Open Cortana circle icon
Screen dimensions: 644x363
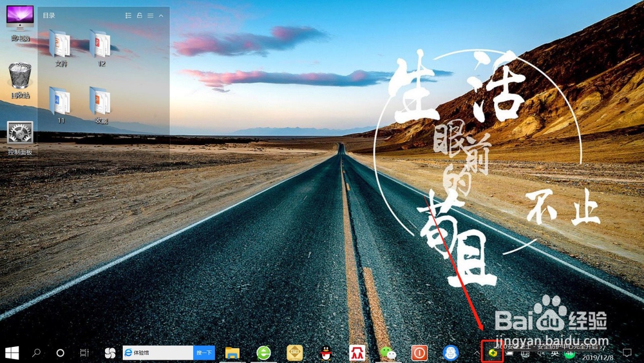tap(60, 353)
